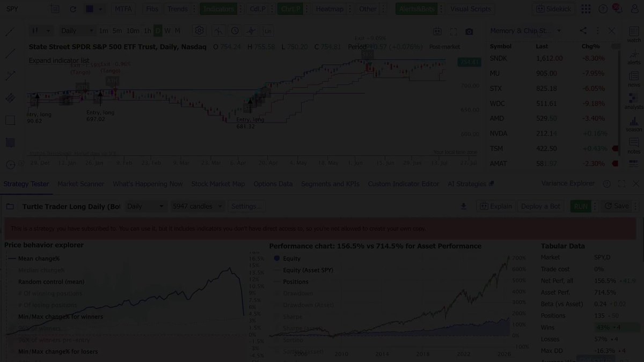
Task: Take a chart snapshot with camera icon
Action: click(x=470, y=32)
